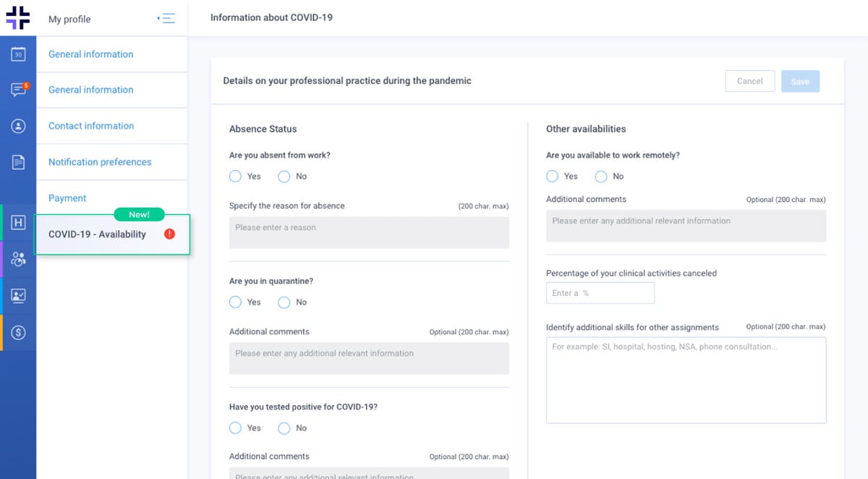Collapse the My profile sidebar
The height and width of the screenshot is (479, 868).
[166, 18]
